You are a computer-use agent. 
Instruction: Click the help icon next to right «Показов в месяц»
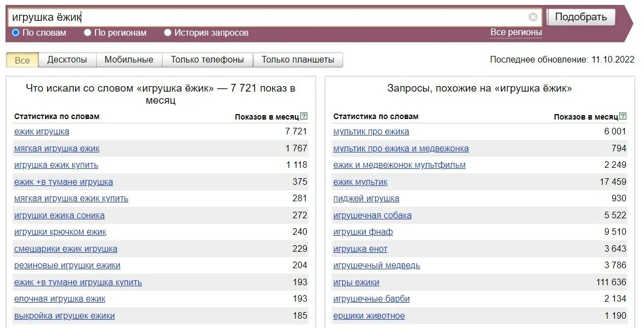point(624,116)
